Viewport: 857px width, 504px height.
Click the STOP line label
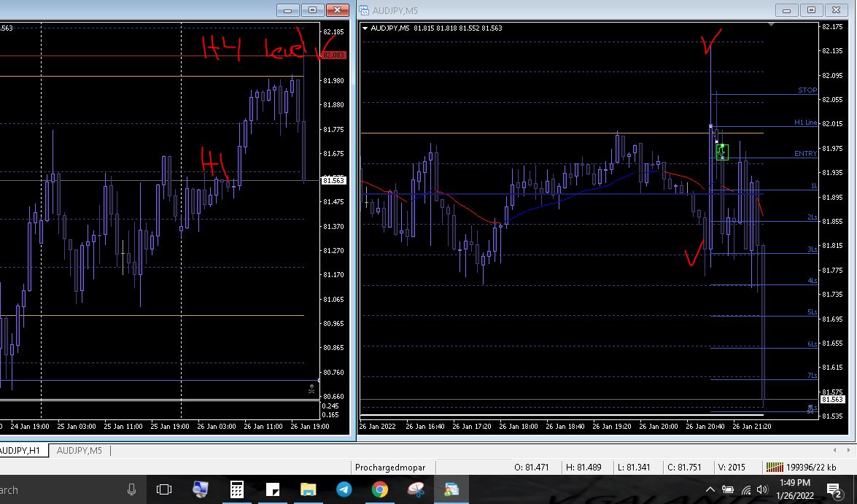(x=807, y=90)
